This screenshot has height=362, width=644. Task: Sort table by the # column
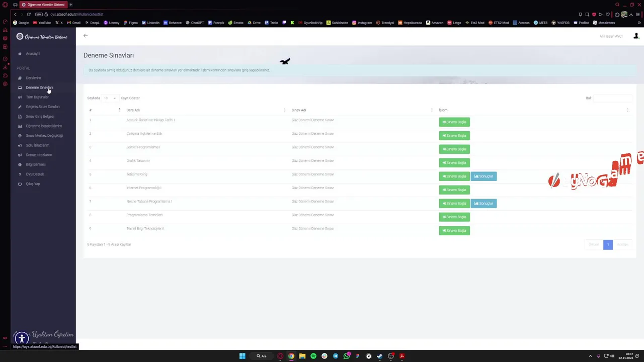105,110
